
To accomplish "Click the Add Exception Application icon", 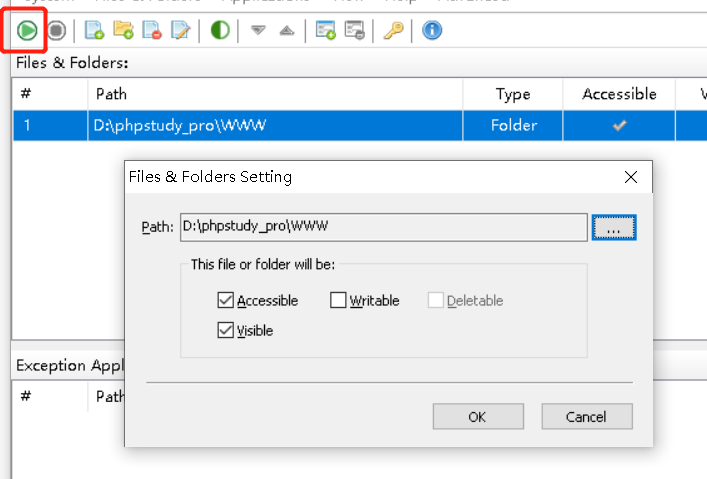I will coord(325,31).
